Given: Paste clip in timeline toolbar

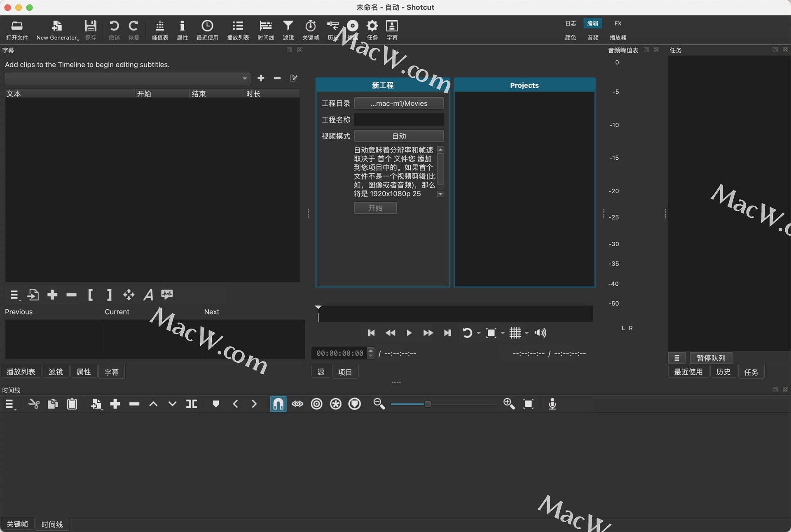Looking at the screenshot, I should pos(72,404).
